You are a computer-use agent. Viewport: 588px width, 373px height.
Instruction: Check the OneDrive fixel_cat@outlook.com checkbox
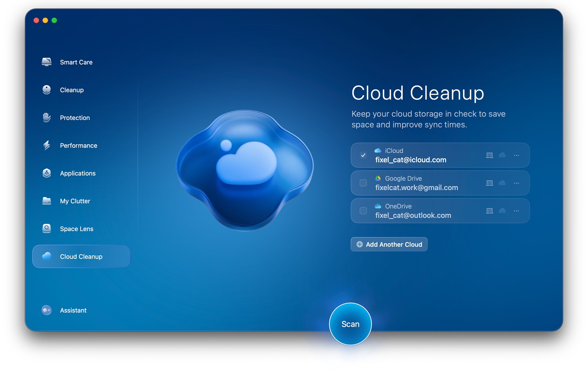click(x=364, y=211)
